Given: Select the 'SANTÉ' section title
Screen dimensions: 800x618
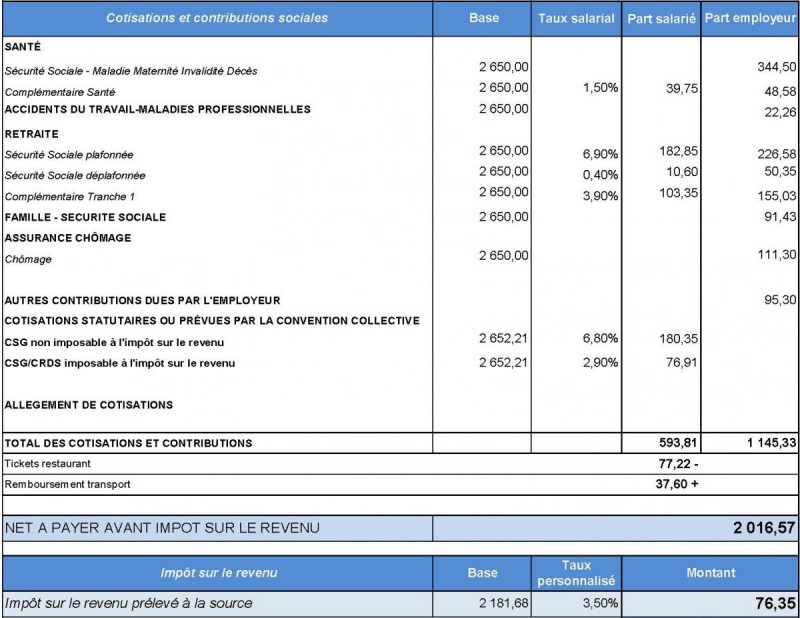Looking at the screenshot, I should pos(22,47).
